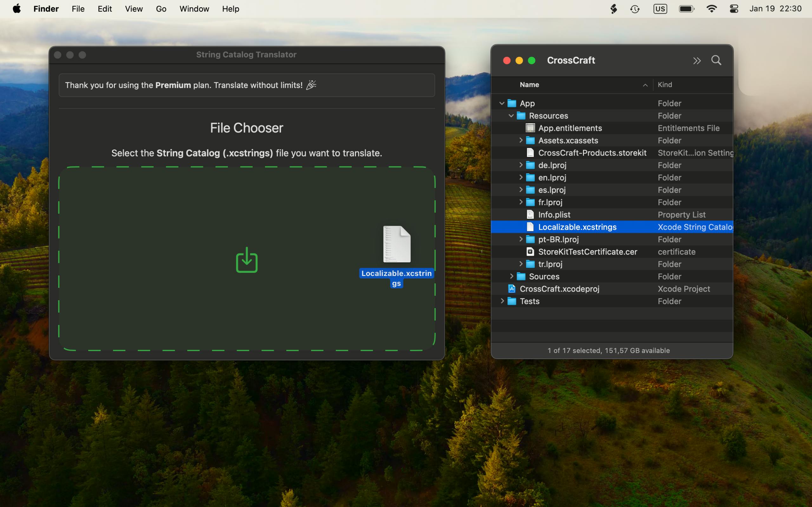The image size is (812, 507).
Task: Open the View menu
Action: 134,9
